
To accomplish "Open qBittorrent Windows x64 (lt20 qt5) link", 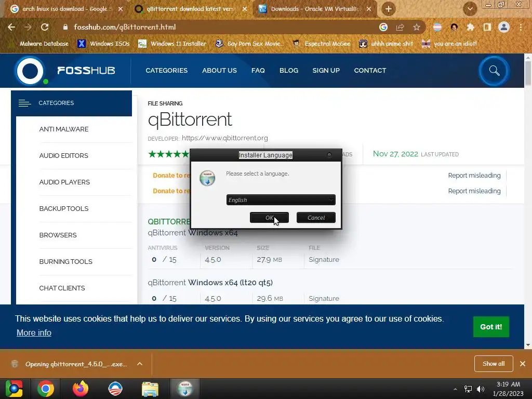I will click(210, 282).
